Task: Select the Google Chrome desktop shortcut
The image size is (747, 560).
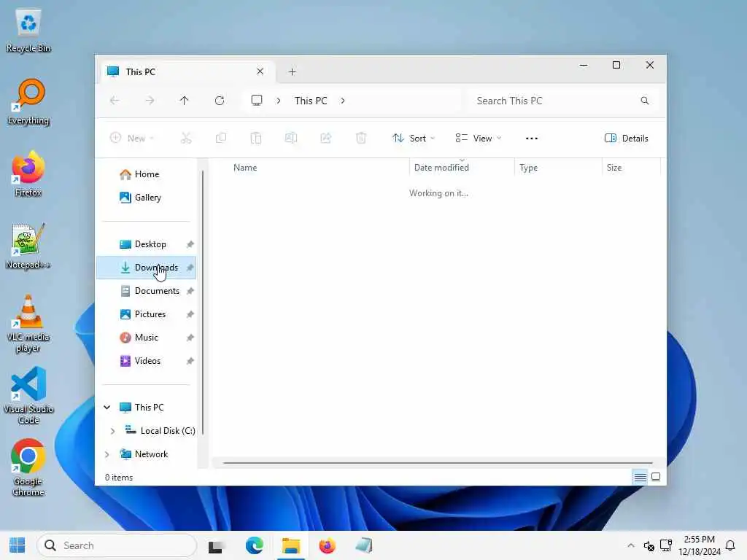Action: (28, 468)
